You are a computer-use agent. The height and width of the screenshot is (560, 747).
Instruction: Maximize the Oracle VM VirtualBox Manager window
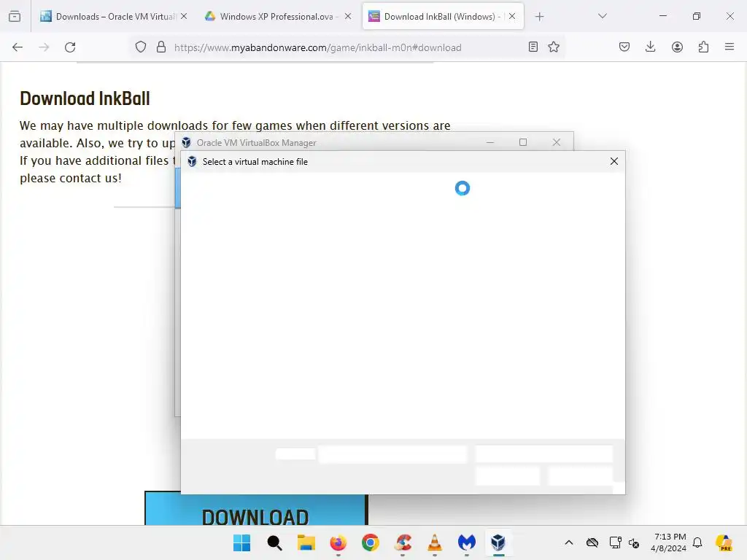tap(523, 142)
